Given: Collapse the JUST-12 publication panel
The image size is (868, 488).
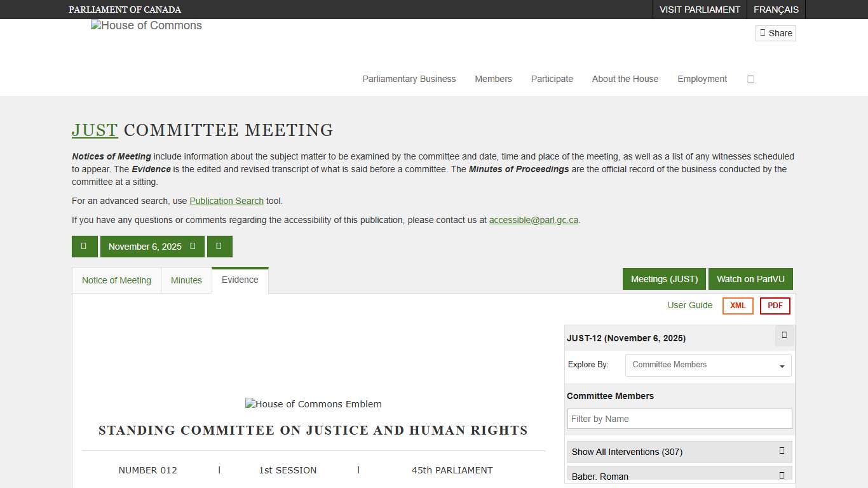Looking at the screenshot, I should pos(783,336).
